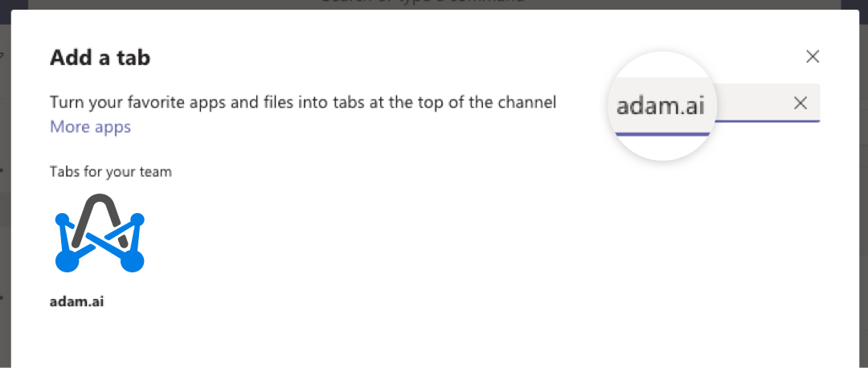Click the magnified adam.ai search text

(661, 105)
